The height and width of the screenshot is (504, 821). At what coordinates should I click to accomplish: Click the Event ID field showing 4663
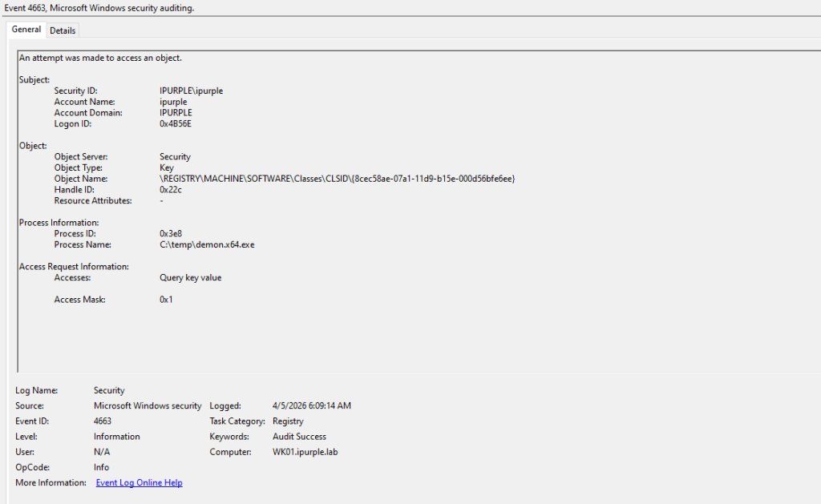[x=103, y=421]
